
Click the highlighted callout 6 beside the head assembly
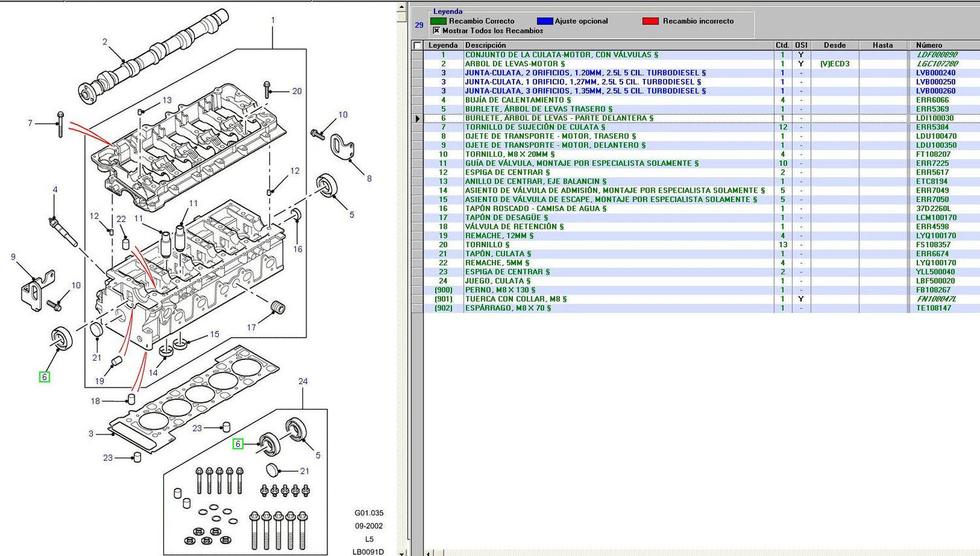[44, 377]
